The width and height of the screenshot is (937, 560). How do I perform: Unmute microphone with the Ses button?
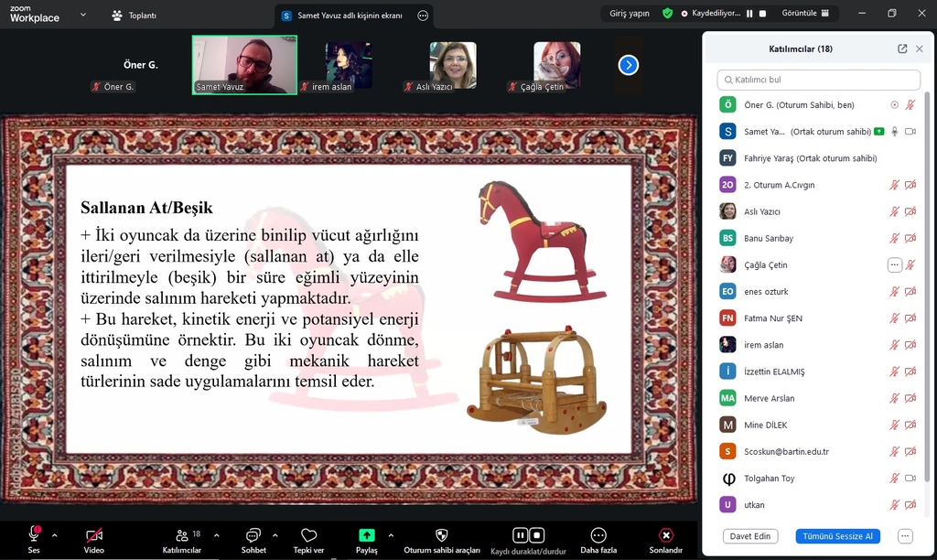point(34,534)
